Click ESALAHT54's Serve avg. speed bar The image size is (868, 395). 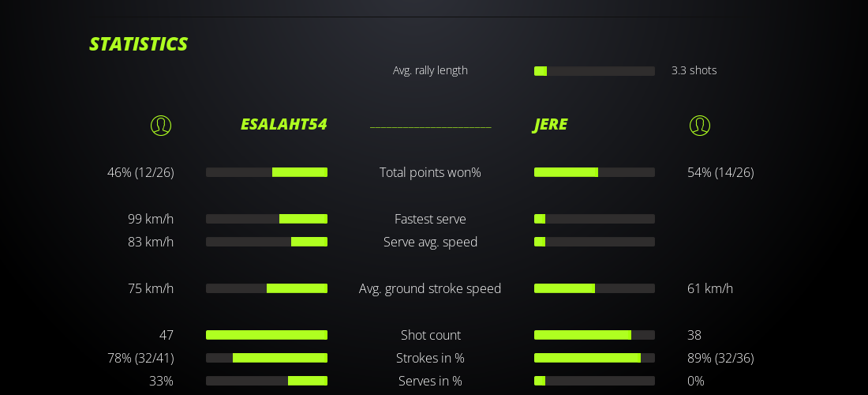(267, 242)
